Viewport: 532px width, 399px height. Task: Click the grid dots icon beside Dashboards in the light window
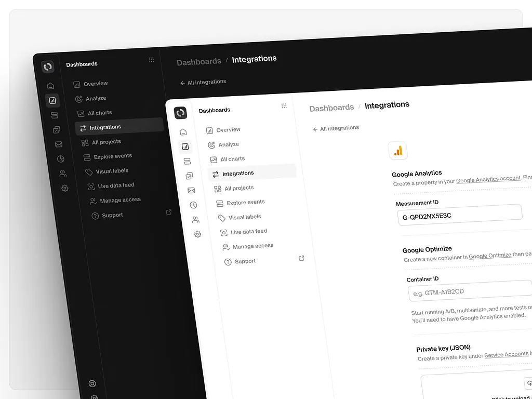click(284, 106)
